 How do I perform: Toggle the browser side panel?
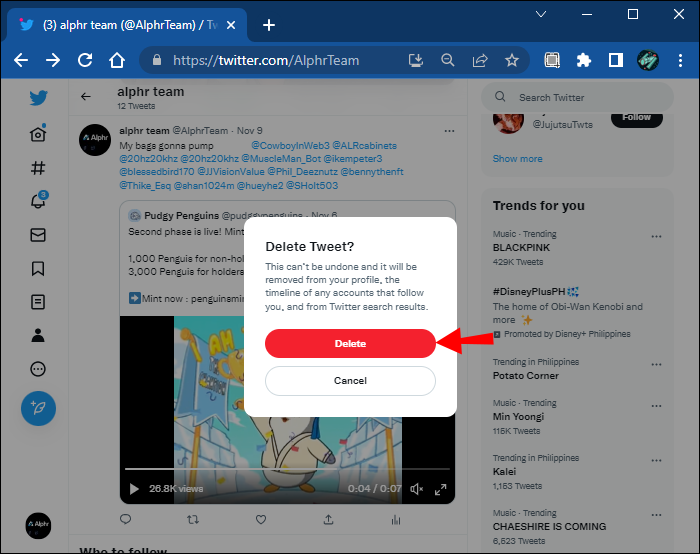pos(616,60)
